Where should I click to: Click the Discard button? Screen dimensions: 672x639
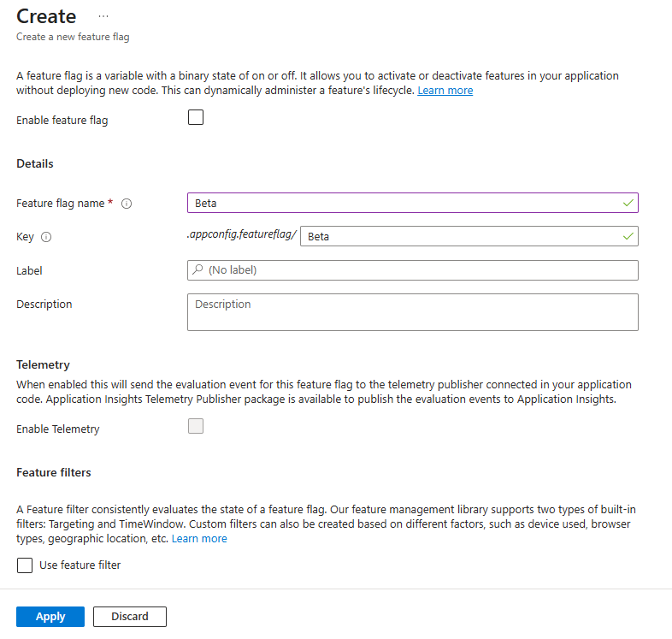coord(129,617)
